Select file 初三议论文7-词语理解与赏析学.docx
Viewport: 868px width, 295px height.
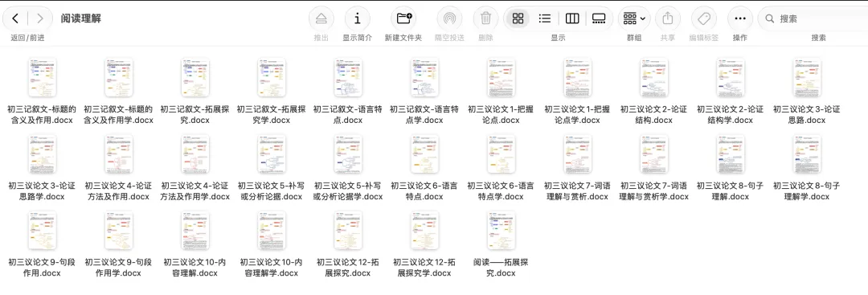(x=653, y=168)
